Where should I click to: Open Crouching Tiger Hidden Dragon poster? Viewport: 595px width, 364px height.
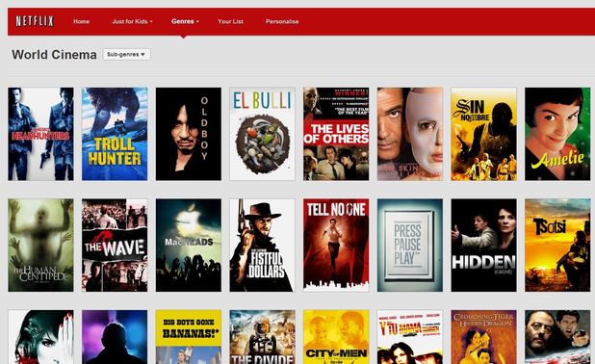pyautogui.click(x=484, y=337)
